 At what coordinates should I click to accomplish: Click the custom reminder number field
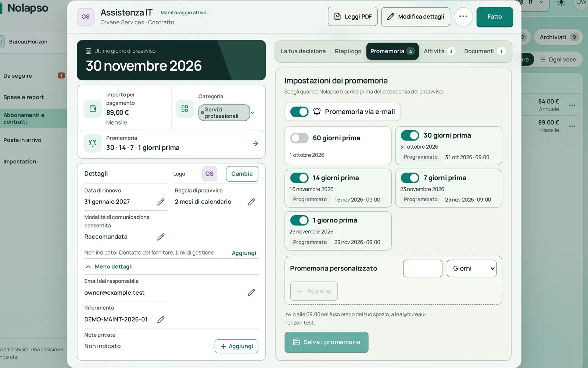tap(423, 269)
